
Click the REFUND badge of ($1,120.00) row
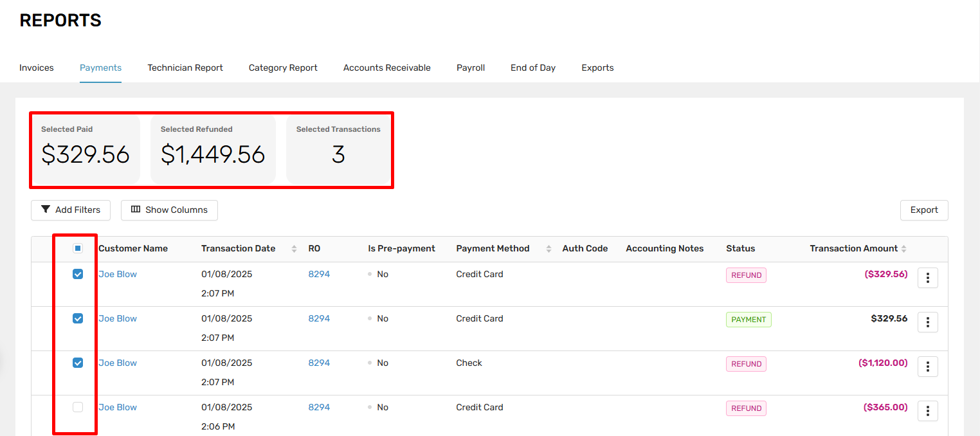[746, 364]
